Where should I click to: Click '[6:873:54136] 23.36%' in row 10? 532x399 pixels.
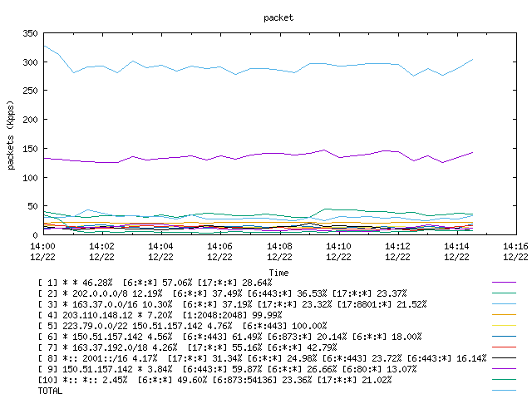click(x=263, y=380)
